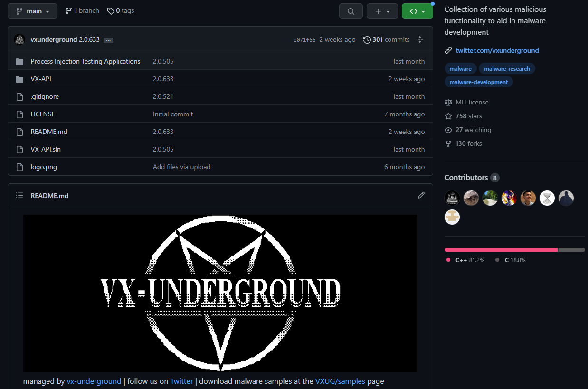Open README.md in file list
The width and height of the screenshot is (588, 389).
(49, 132)
